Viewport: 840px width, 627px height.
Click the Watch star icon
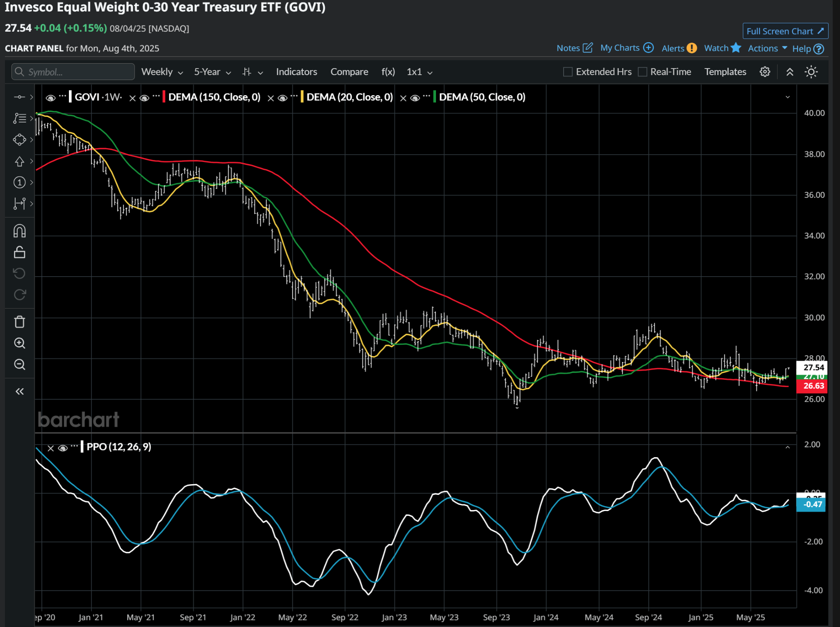click(x=736, y=48)
